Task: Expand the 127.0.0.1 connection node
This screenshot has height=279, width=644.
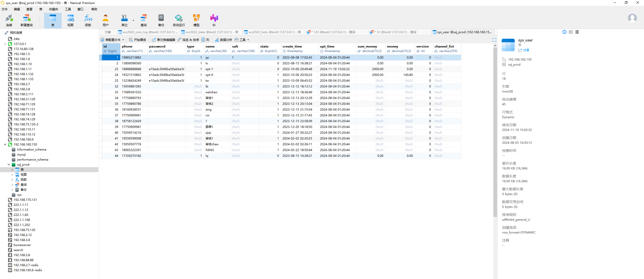Action: (5, 44)
